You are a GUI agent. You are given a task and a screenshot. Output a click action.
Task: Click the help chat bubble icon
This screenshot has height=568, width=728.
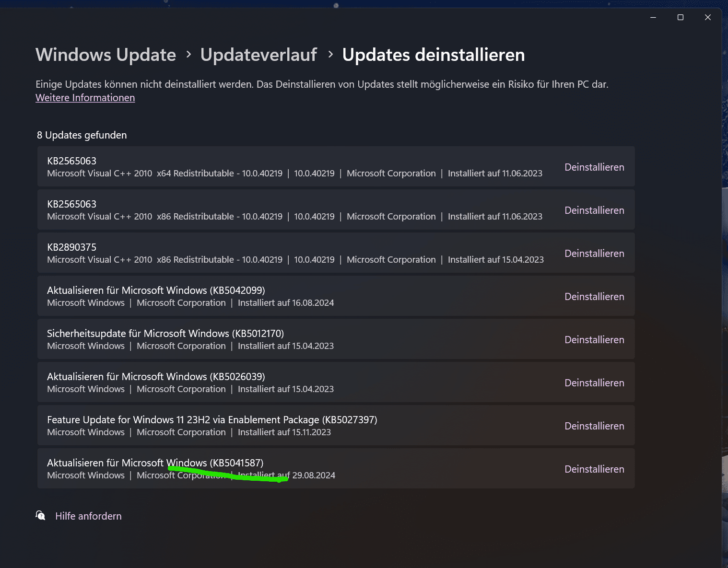coord(41,516)
